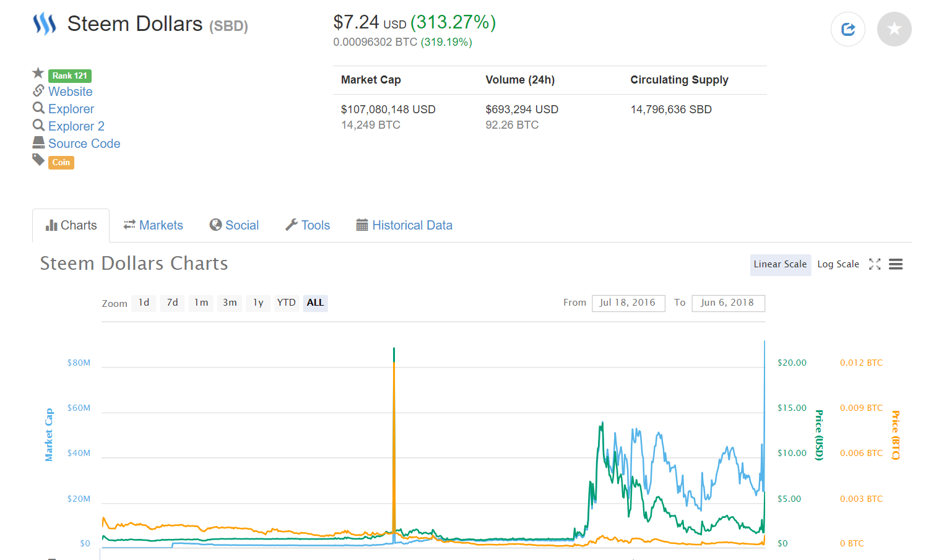Click the 0.00096302 BTC price text
Image resolution: width=944 pixels, height=560 pixels.
coord(375,42)
